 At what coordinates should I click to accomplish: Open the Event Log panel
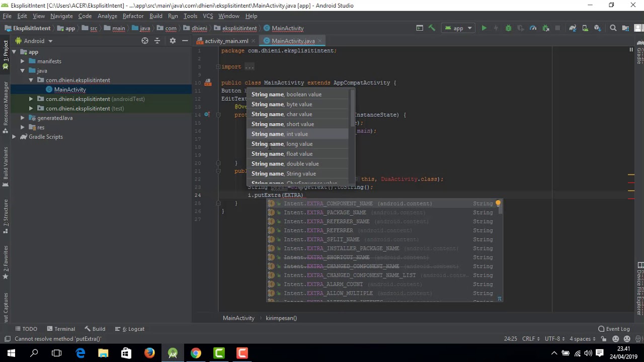(x=614, y=329)
